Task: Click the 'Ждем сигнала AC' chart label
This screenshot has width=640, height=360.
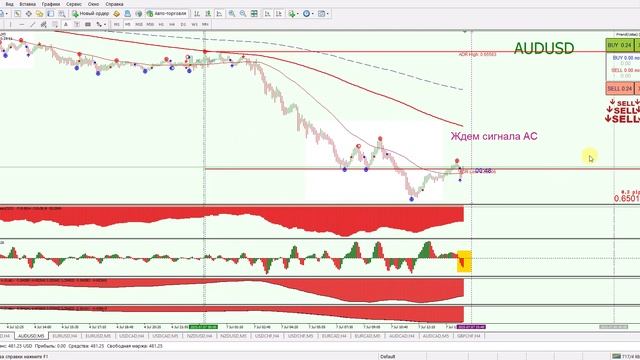Action: [494, 136]
